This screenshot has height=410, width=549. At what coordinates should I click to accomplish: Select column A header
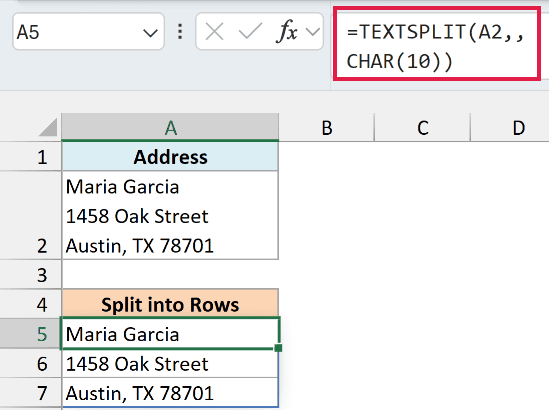click(170, 127)
